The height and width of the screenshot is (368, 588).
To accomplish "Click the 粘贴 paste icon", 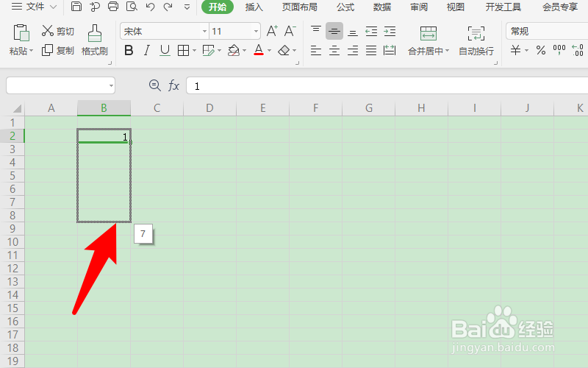I will click(21, 32).
